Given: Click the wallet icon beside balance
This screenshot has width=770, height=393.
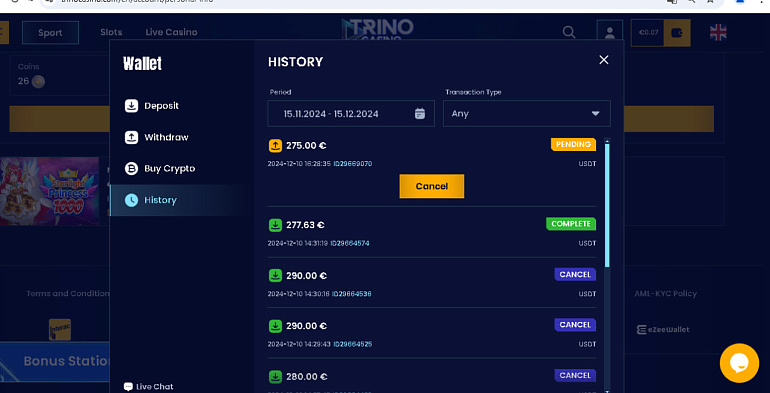Looking at the screenshot, I should coord(677,33).
